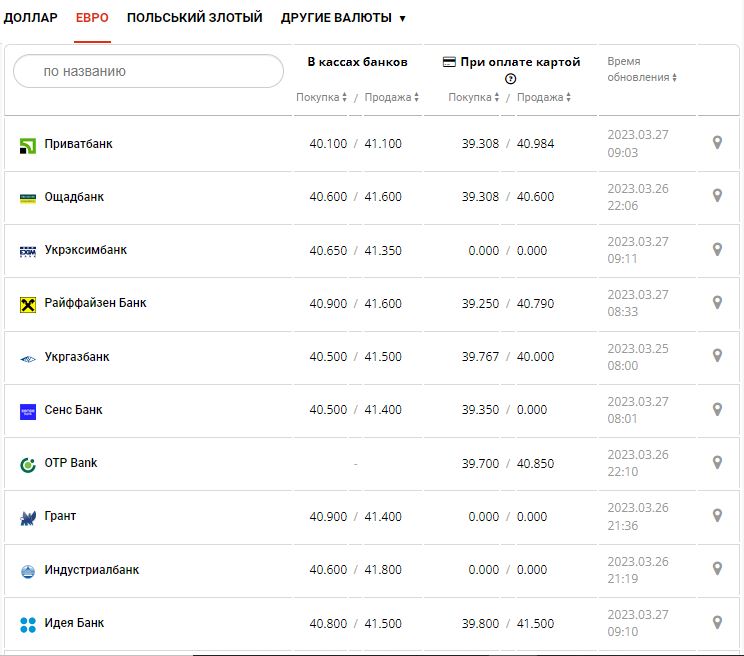Sort by card payment Покупка rate
Image resolution: width=744 pixels, height=656 pixels.
coord(474,98)
